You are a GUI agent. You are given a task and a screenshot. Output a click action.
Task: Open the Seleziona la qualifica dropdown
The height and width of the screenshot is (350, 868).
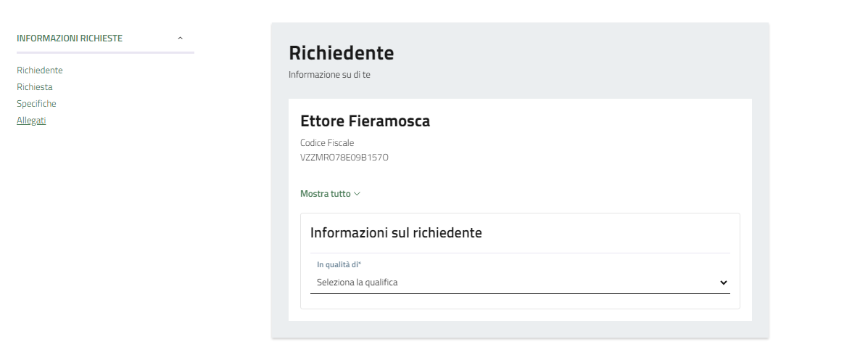pos(508,282)
